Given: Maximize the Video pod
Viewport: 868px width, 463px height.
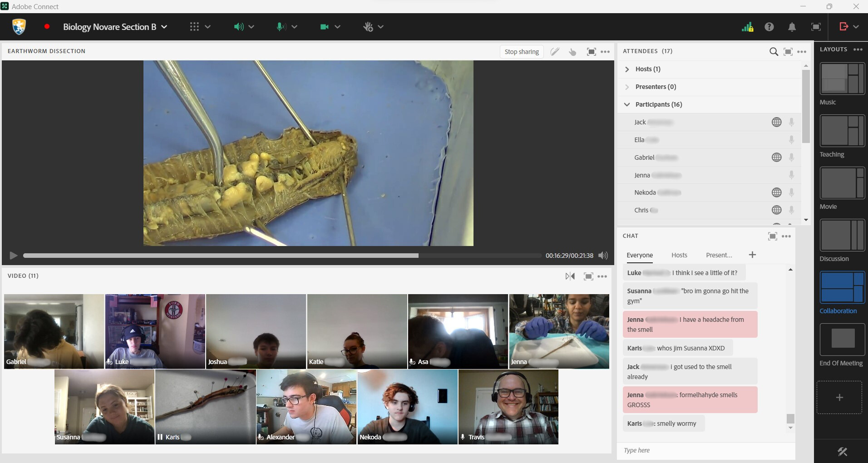Looking at the screenshot, I should click(588, 276).
